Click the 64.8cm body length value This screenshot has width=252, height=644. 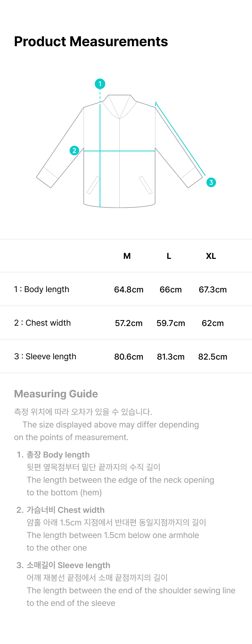tap(129, 290)
